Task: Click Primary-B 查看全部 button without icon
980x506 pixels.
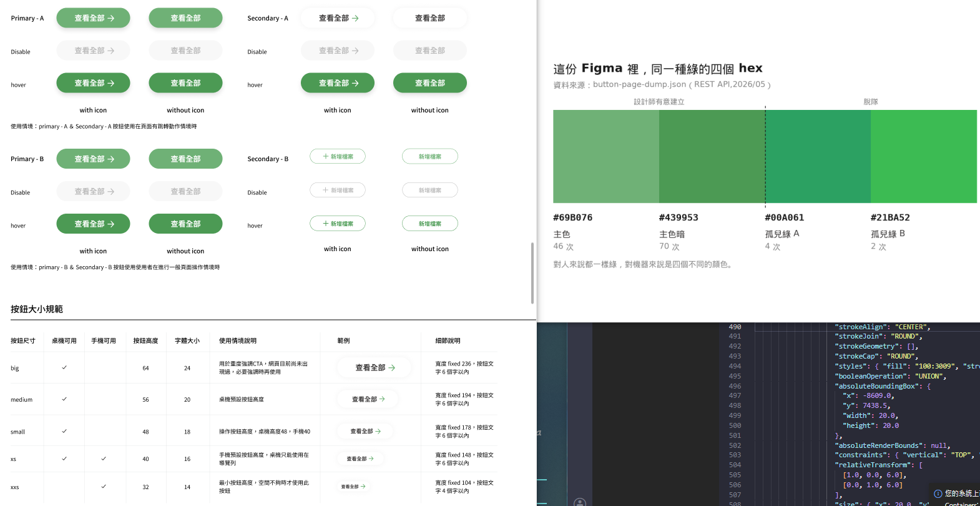Action: [185, 159]
